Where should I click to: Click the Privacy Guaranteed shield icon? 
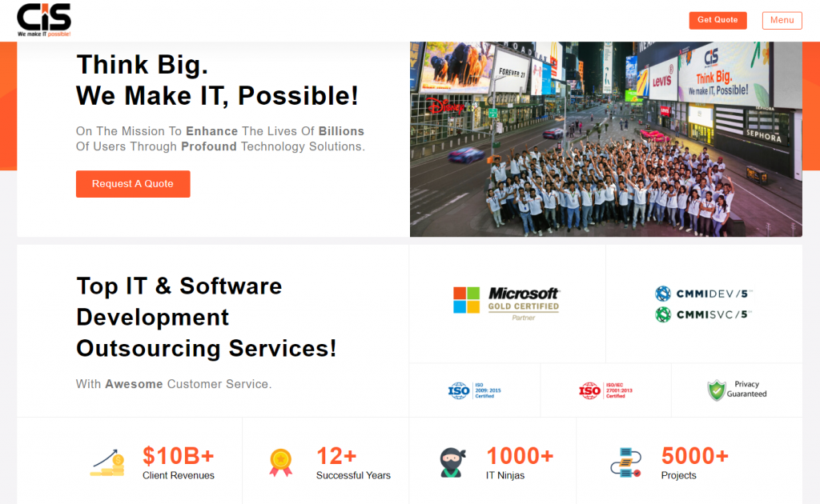[x=716, y=390]
